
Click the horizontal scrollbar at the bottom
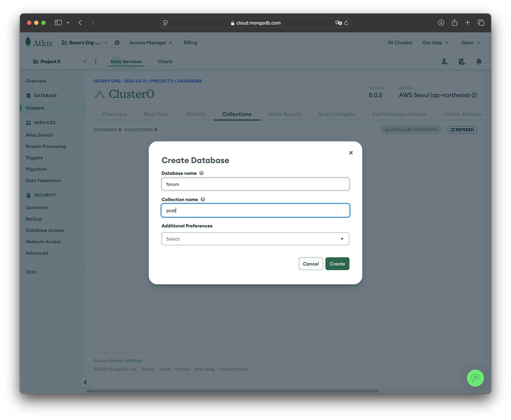coord(232,391)
